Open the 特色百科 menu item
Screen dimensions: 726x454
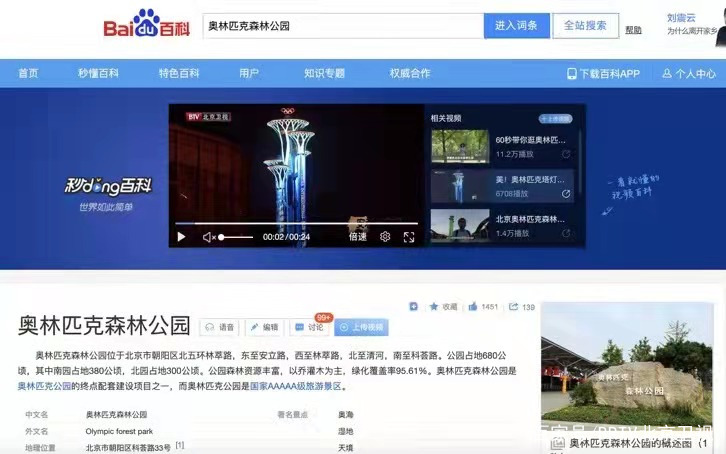point(179,73)
